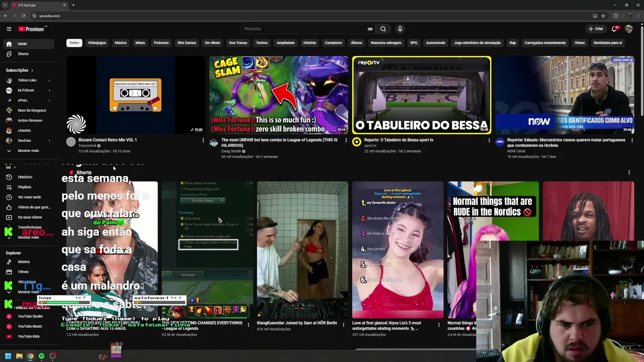Select the Techno filter chip

[262, 43]
